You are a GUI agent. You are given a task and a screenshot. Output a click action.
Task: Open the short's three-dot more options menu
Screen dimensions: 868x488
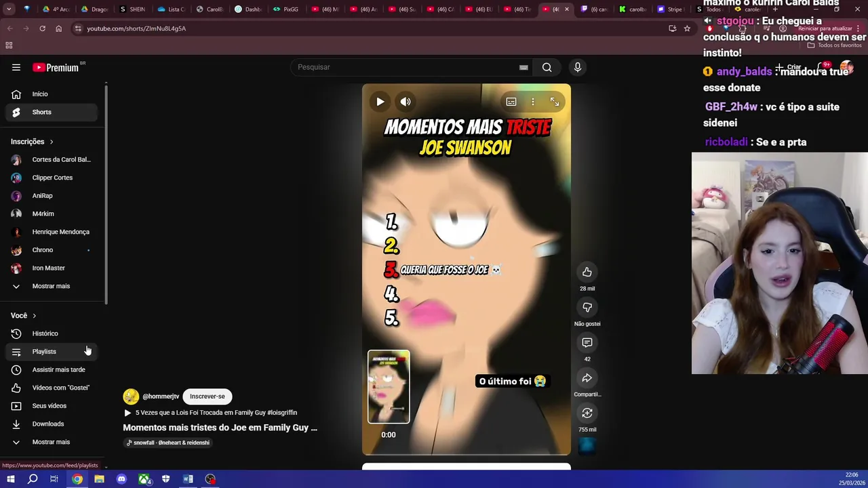pyautogui.click(x=533, y=102)
